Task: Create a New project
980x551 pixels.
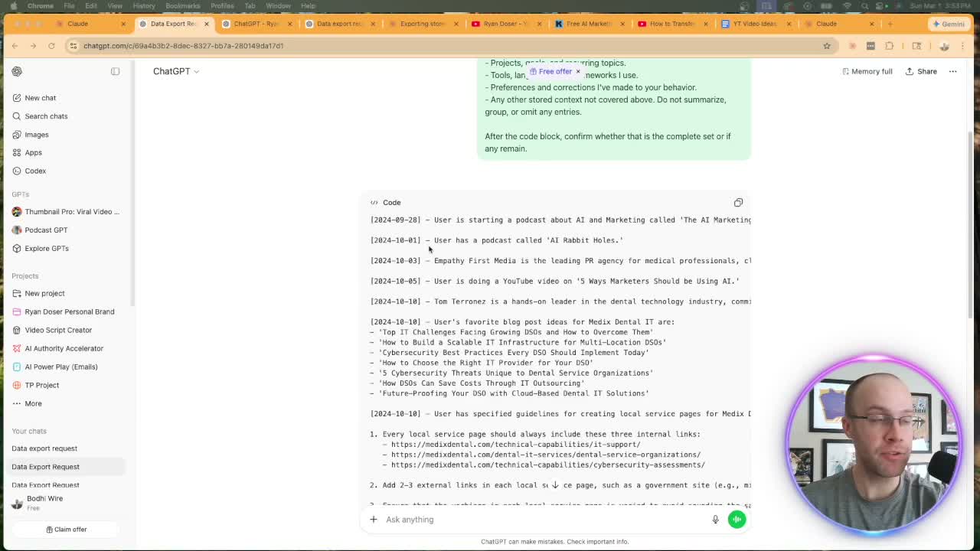Action: (x=44, y=293)
